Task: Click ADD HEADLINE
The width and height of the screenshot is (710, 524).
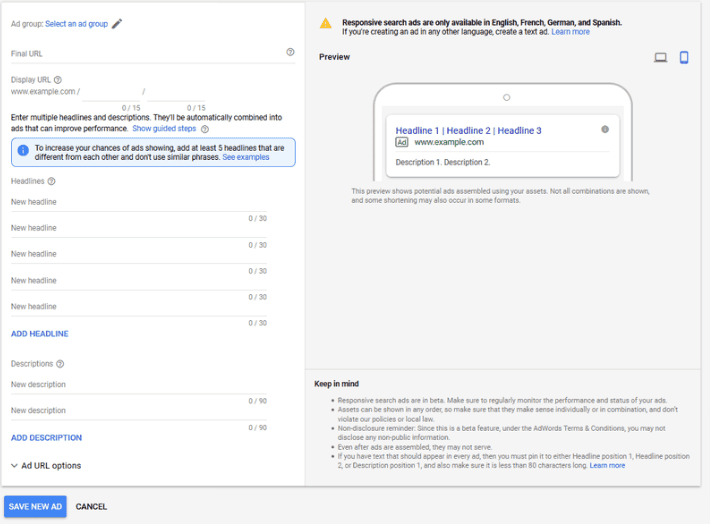Action: click(40, 334)
